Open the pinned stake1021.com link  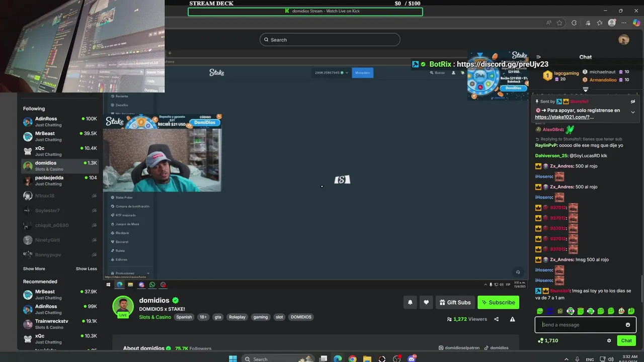564,117
